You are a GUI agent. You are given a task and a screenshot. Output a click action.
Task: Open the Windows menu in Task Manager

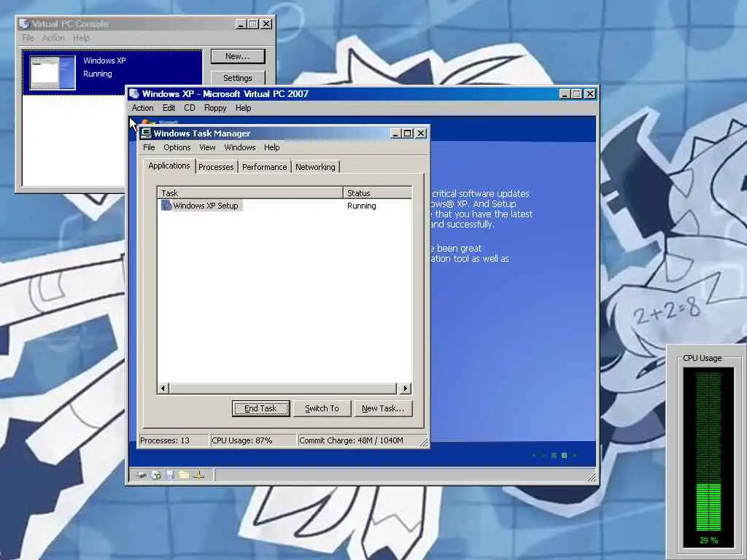[239, 147]
